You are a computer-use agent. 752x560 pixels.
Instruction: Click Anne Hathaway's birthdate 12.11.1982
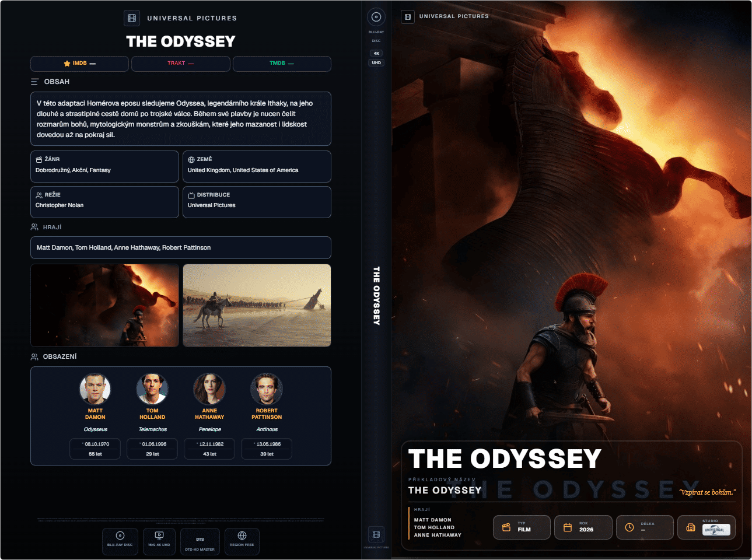211,444
